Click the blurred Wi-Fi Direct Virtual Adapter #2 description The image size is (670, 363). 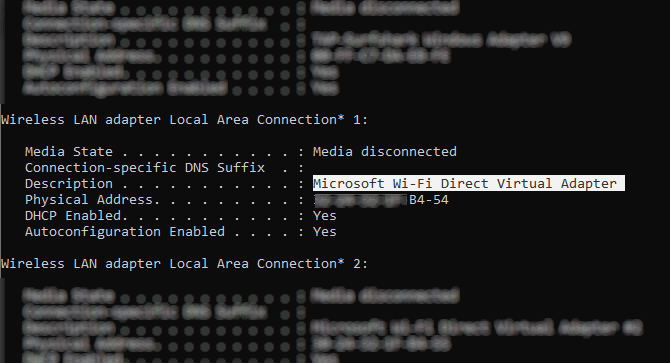[476, 328]
